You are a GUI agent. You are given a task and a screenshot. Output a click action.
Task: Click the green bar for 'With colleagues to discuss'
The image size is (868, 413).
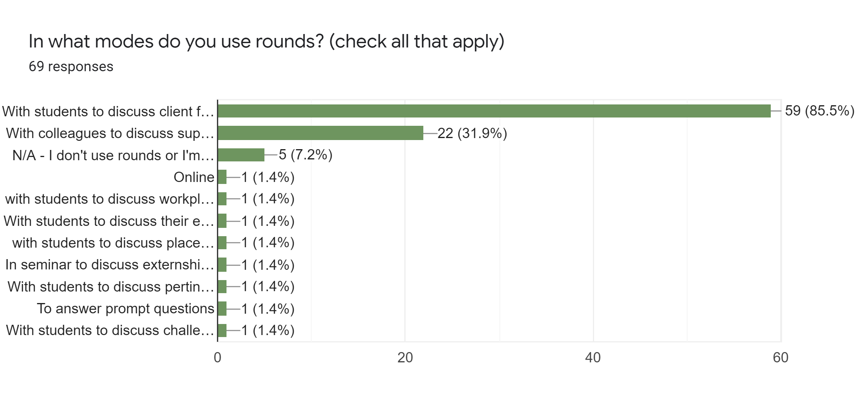[x=321, y=133]
